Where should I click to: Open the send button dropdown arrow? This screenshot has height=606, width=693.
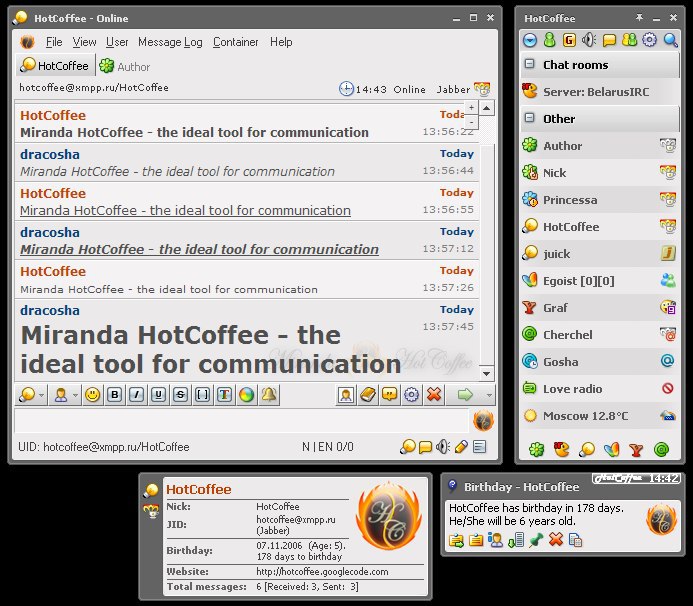click(x=489, y=395)
